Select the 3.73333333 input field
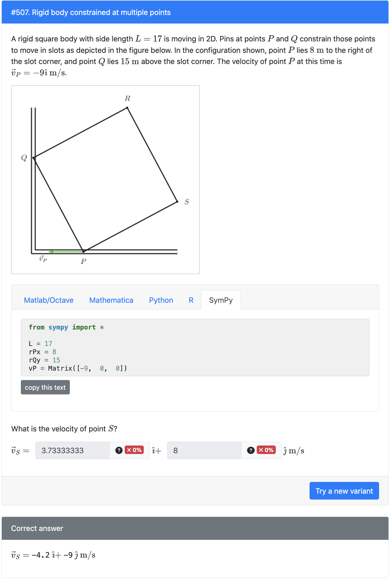392x585 pixels. (x=72, y=450)
